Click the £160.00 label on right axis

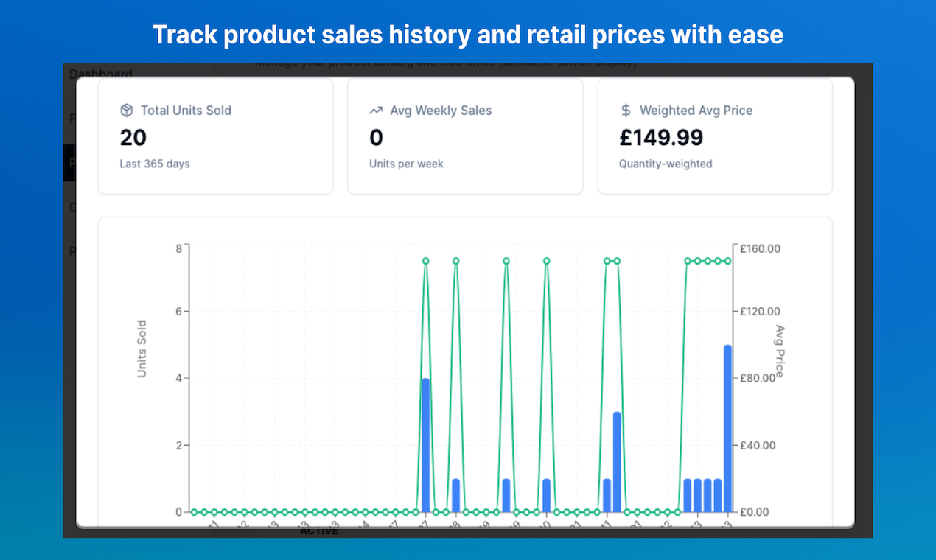[x=760, y=248]
